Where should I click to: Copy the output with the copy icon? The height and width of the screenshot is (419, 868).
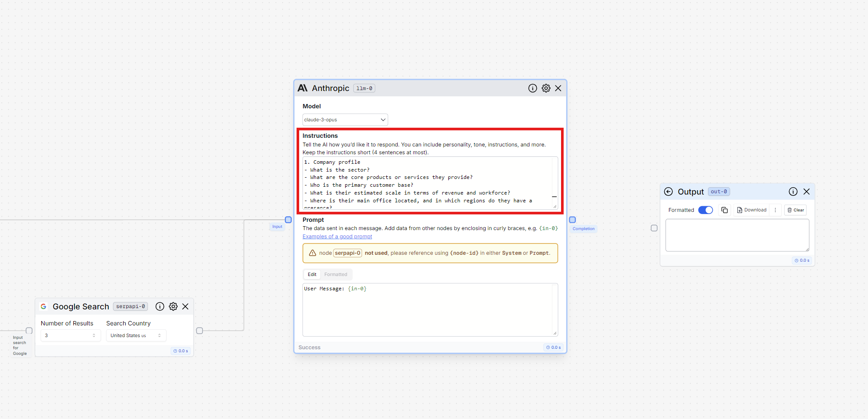point(724,210)
